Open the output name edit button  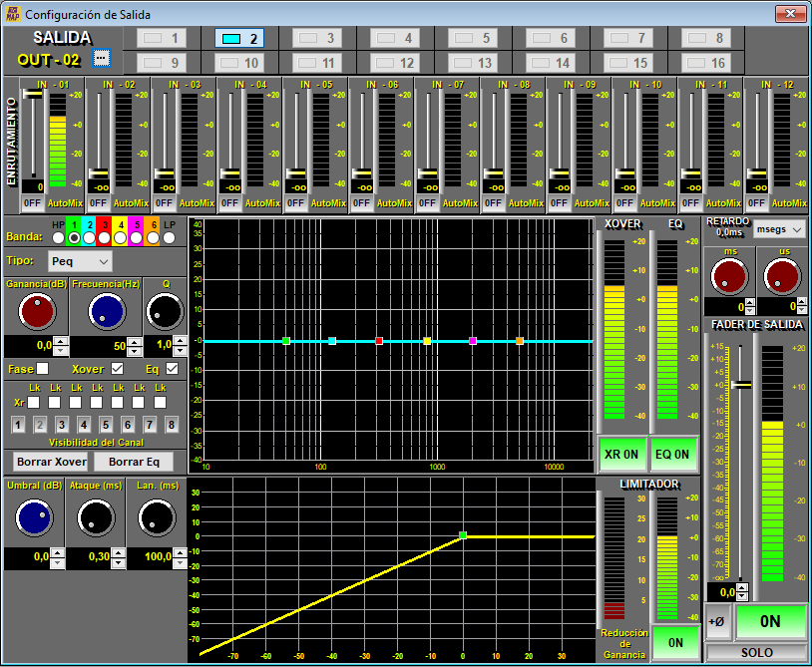tap(101, 58)
